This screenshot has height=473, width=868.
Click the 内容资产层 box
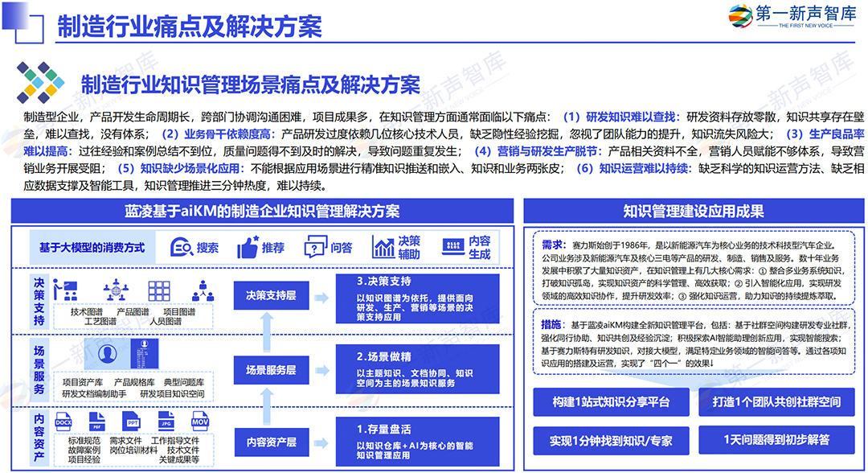coord(271,442)
